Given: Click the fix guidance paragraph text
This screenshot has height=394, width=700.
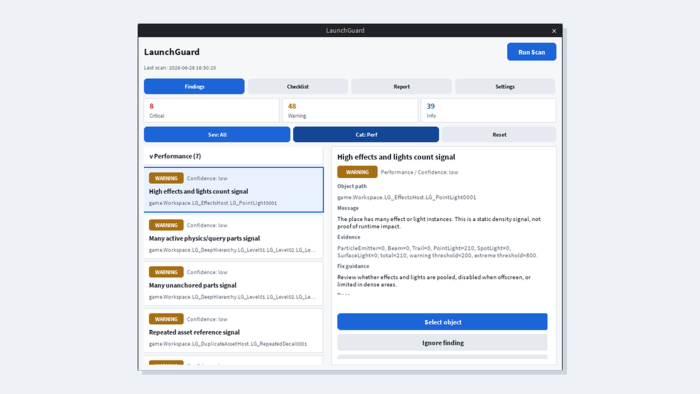Looking at the screenshot, I should tap(434, 281).
